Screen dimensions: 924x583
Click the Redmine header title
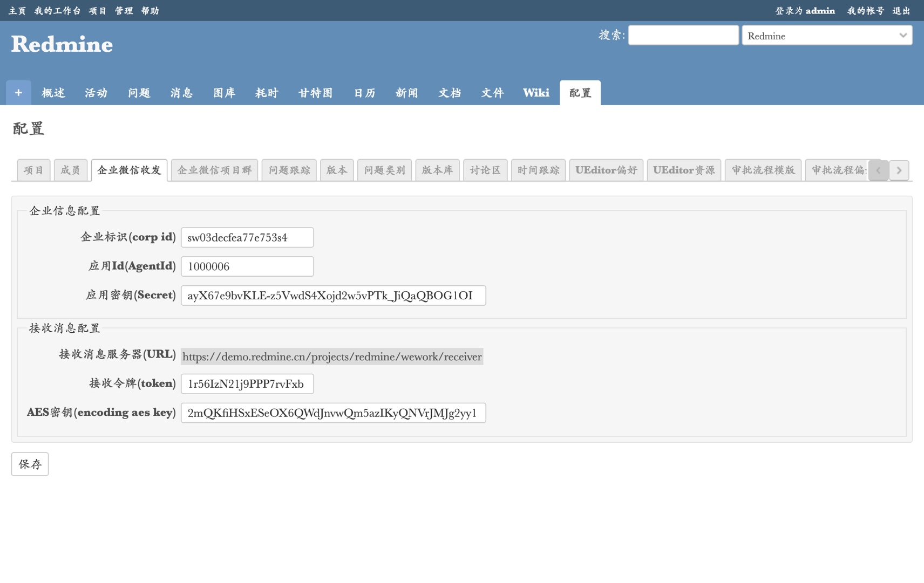point(62,44)
